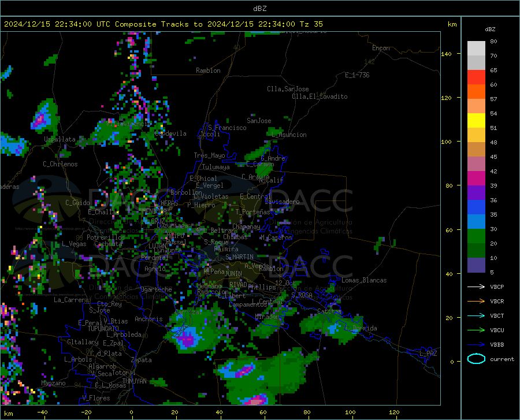Viewport: 520px width, 420px height.
Task: Select the bright green 20-30 dBZ band
Action: [x=476, y=236]
